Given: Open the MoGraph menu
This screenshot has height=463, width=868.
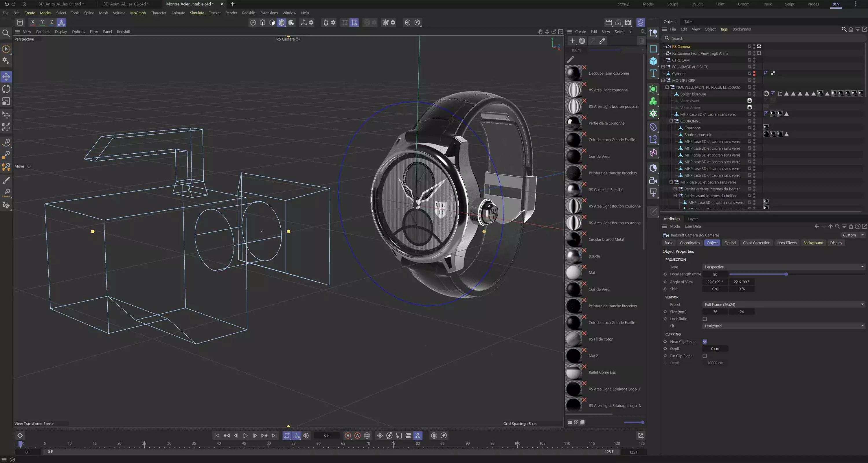Looking at the screenshot, I should (x=138, y=13).
